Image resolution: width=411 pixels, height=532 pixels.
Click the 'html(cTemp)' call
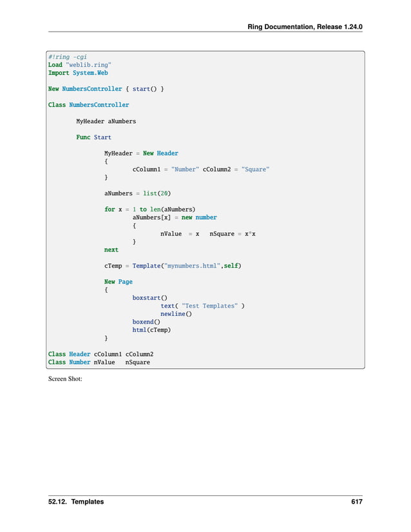[151, 330]
